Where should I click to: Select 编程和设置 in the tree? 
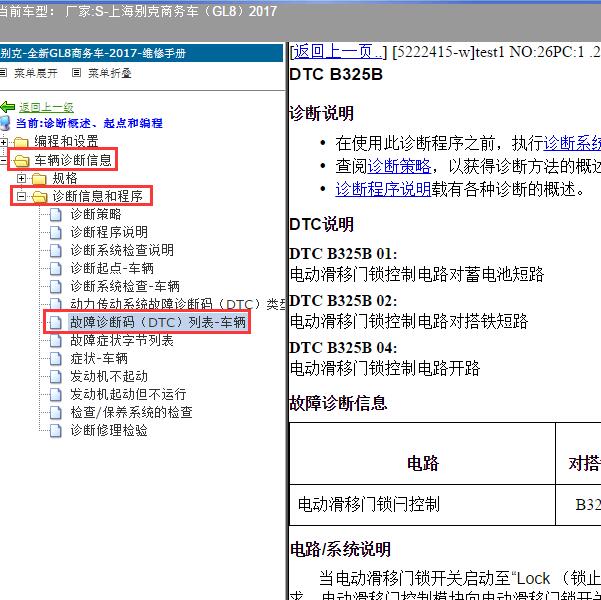pyautogui.click(x=66, y=141)
